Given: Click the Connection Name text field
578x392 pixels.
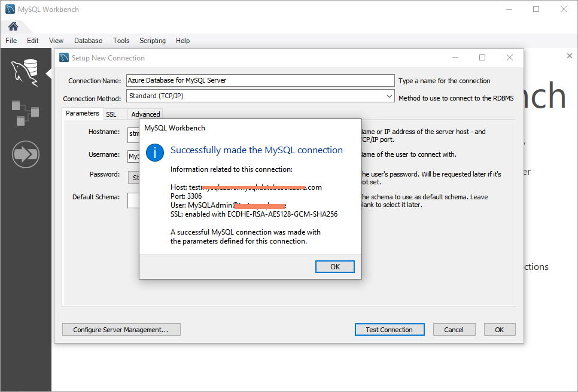Looking at the screenshot, I should tap(260, 80).
